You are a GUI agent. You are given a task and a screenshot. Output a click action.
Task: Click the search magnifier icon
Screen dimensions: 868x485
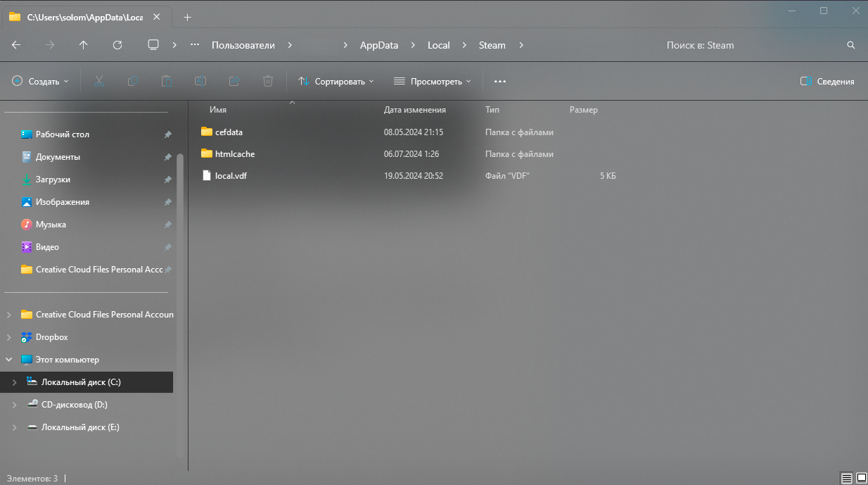[x=851, y=45]
